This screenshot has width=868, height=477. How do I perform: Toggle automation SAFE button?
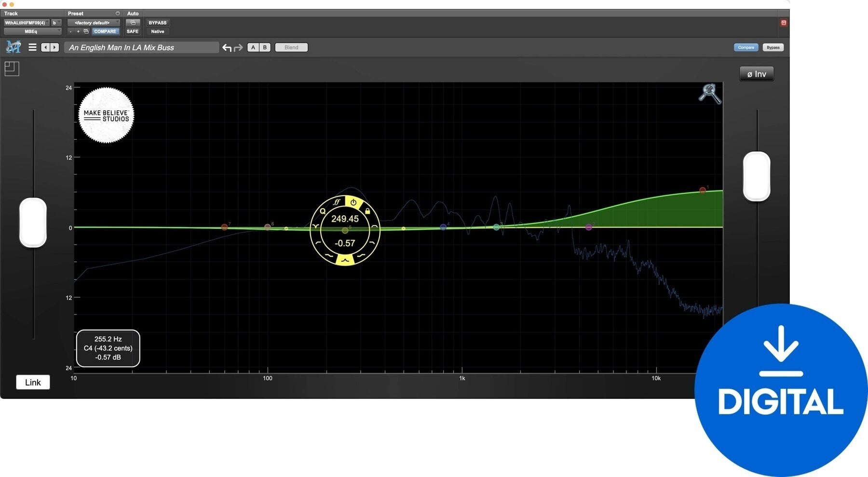(133, 31)
